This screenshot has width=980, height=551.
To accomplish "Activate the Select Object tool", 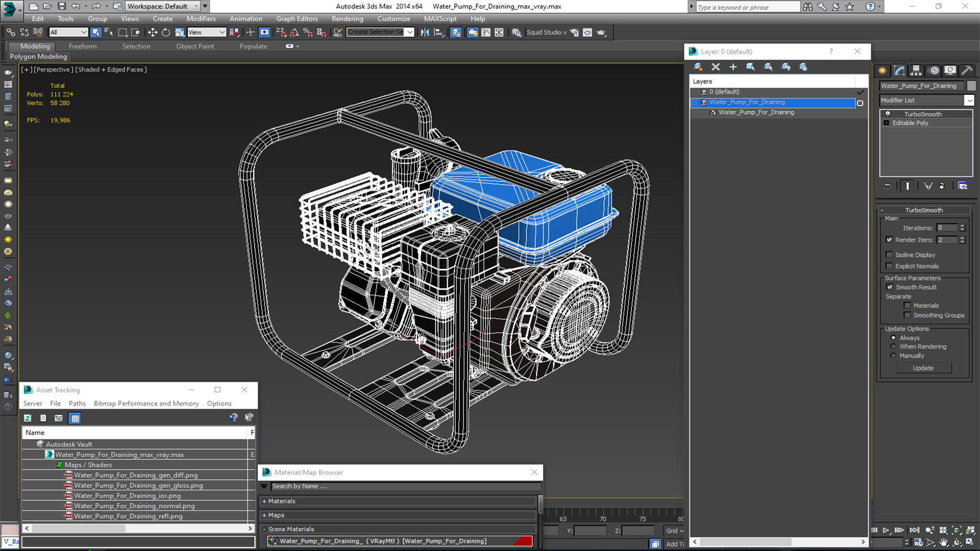I will 95,32.
